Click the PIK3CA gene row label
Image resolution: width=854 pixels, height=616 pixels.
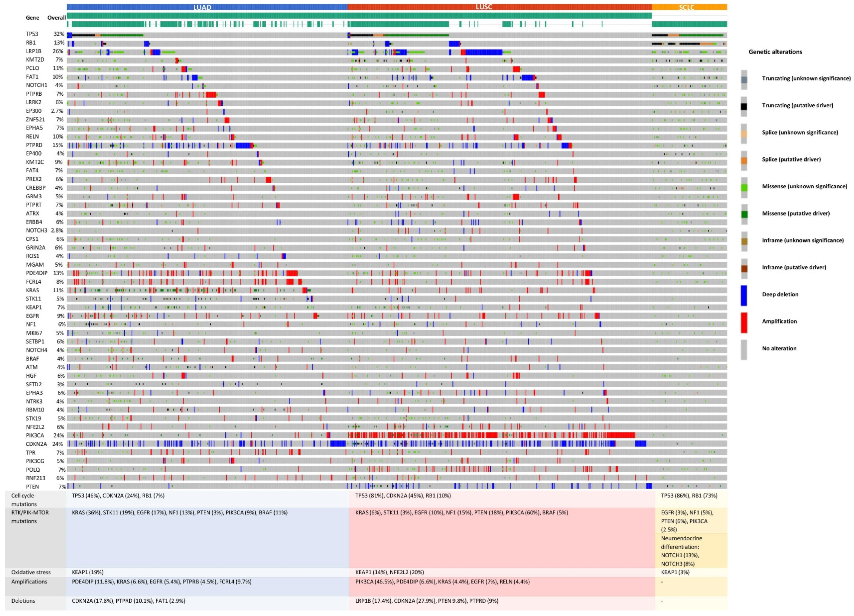35,435
